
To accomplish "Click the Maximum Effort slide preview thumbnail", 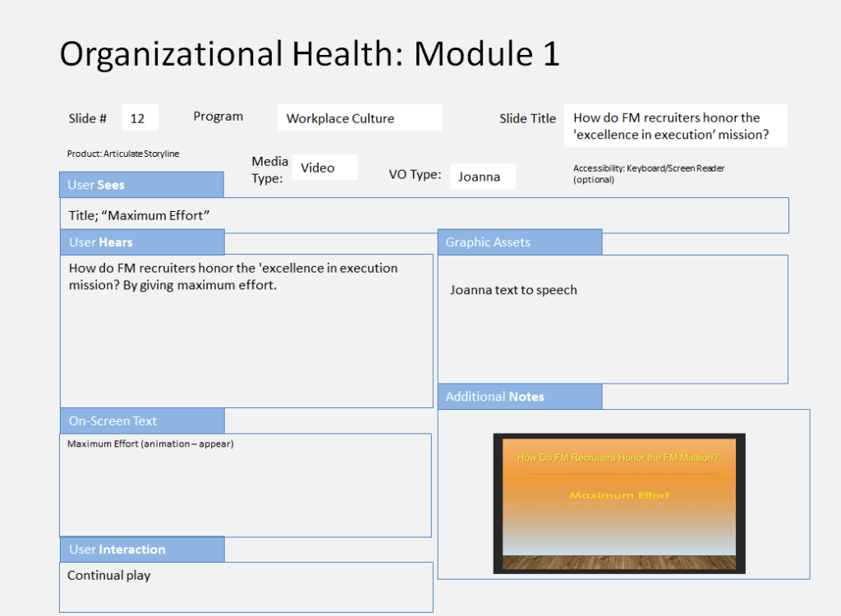I will (618, 503).
